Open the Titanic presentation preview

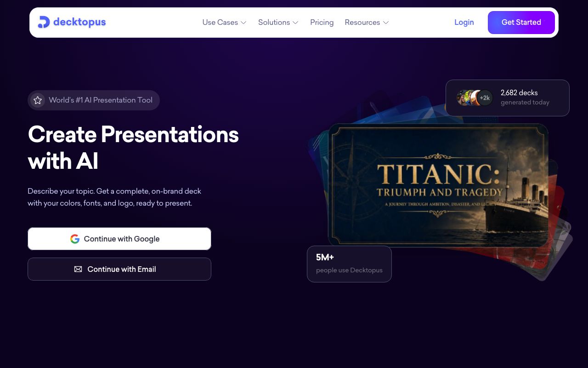439,185
